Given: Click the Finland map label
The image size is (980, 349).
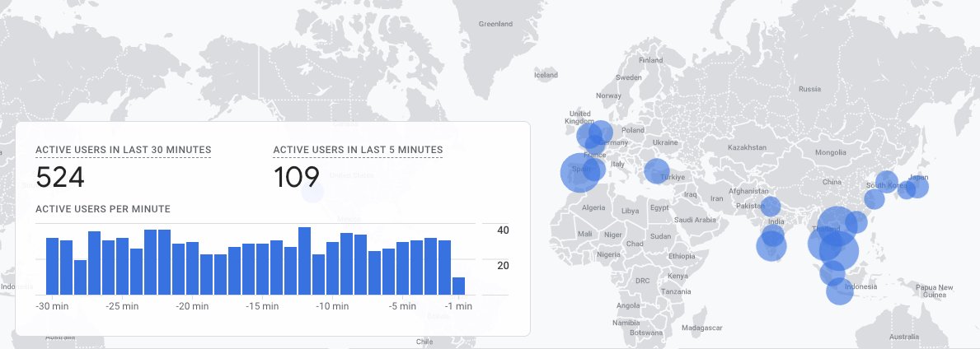Looking at the screenshot, I should [650, 61].
